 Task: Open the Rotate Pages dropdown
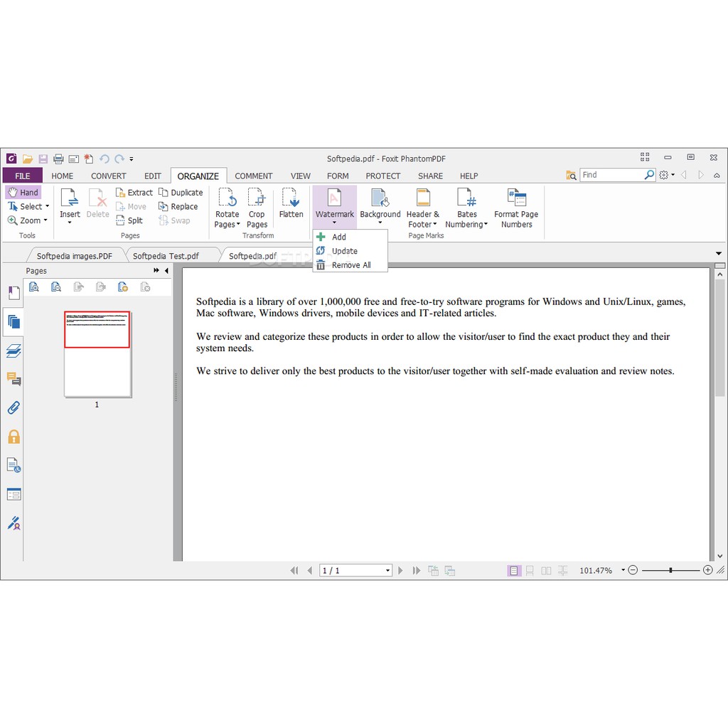point(227,208)
